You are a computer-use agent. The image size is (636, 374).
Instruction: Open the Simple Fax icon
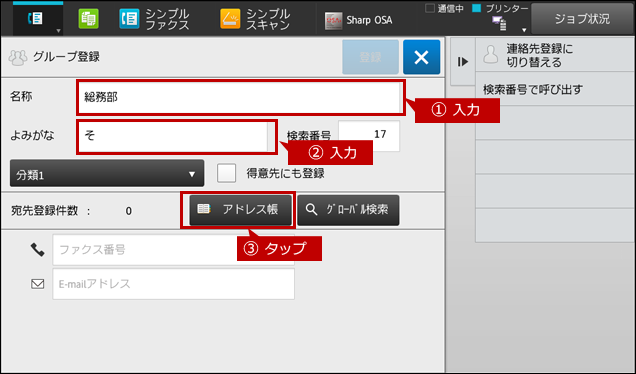[x=129, y=19]
